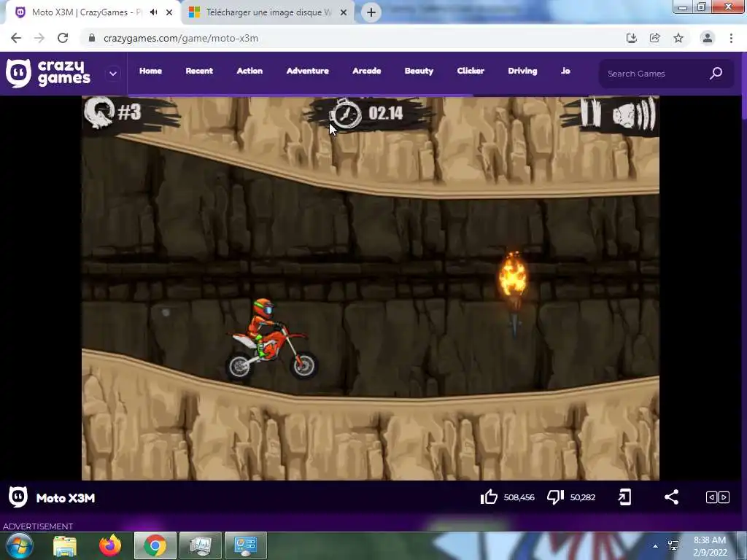Reload the current page
Viewport: 747px width, 560px height.
(x=63, y=38)
